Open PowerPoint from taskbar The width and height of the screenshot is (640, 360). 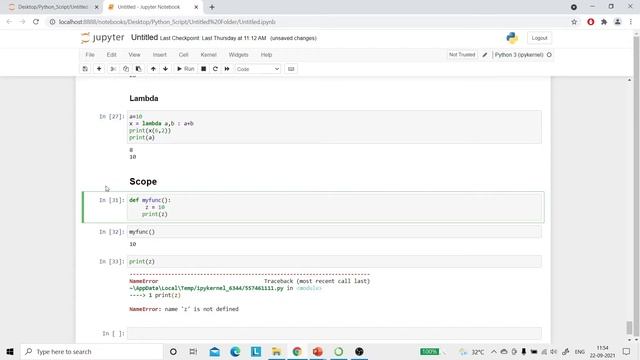pyautogui.click(x=318, y=351)
